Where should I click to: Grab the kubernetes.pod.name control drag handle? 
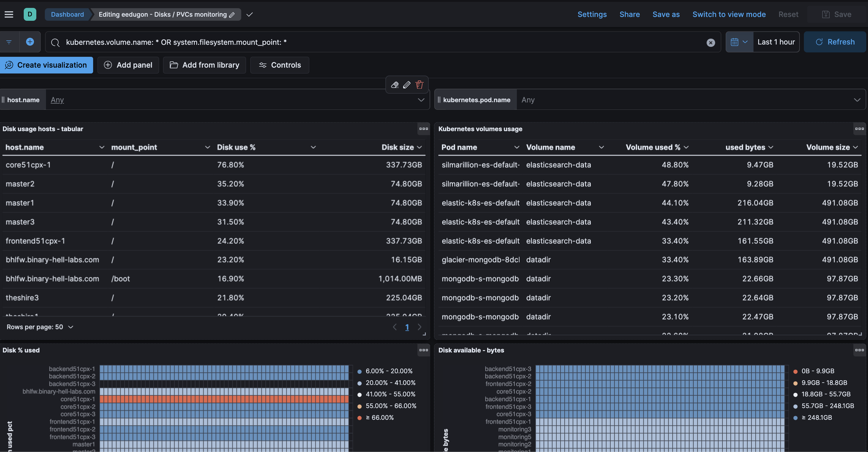[x=439, y=100]
